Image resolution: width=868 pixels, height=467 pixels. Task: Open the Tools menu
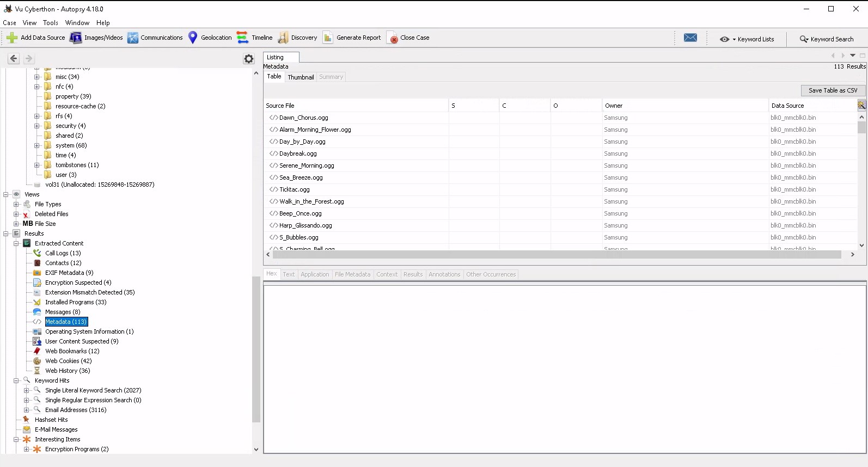click(x=51, y=23)
